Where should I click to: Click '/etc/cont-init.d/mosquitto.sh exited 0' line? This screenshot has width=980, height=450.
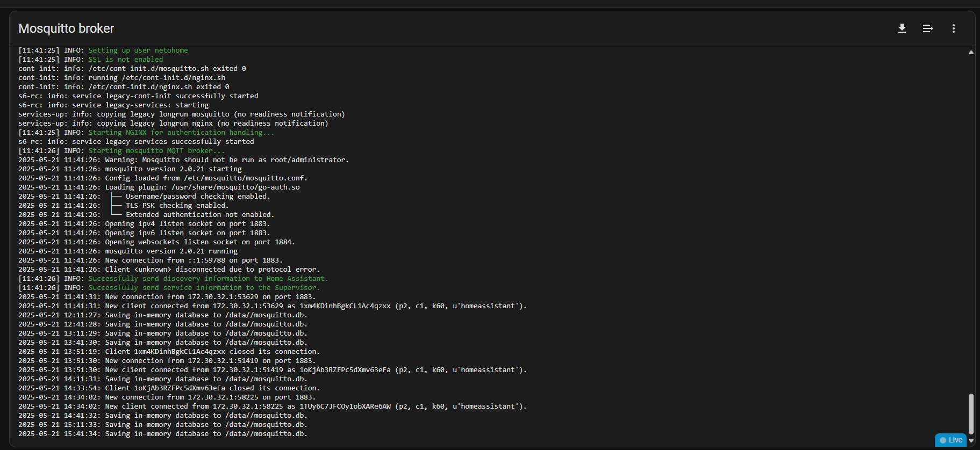pos(132,69)
